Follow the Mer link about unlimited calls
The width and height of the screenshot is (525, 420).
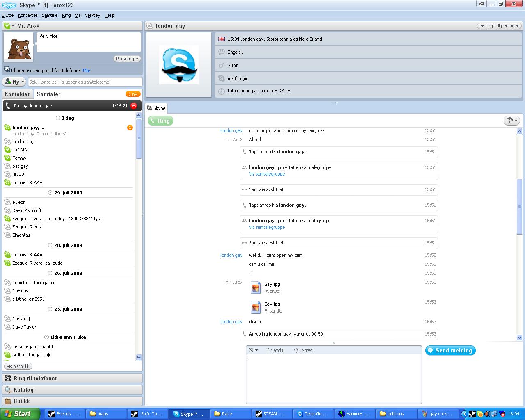(x=87, y=71)
